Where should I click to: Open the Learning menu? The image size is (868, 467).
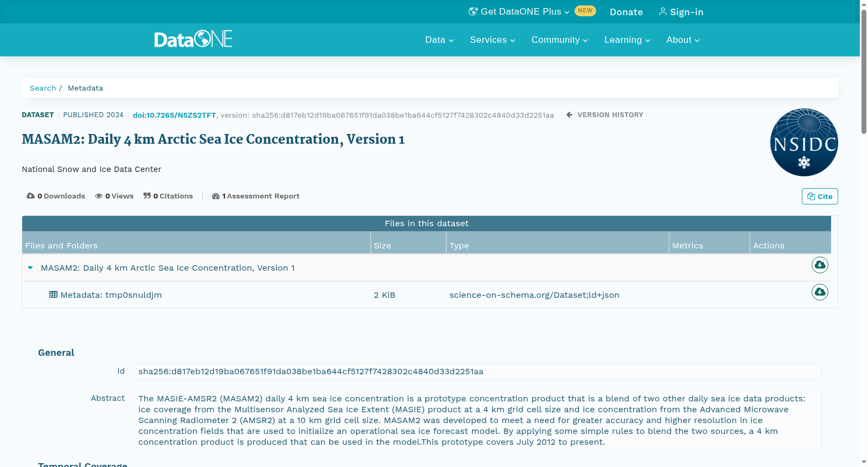[x=627, y=40]
